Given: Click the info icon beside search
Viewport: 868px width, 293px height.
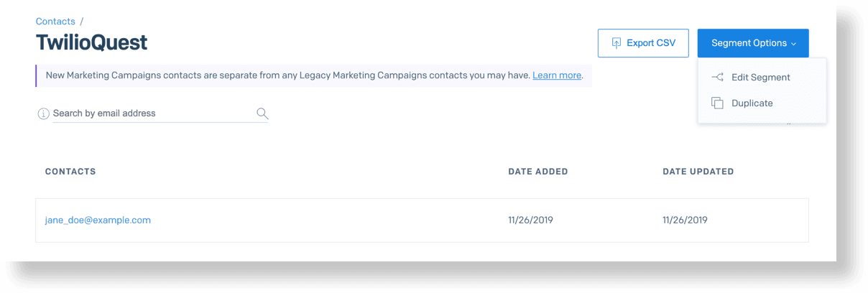Looking at the screenshot, I should coord(43,113).
